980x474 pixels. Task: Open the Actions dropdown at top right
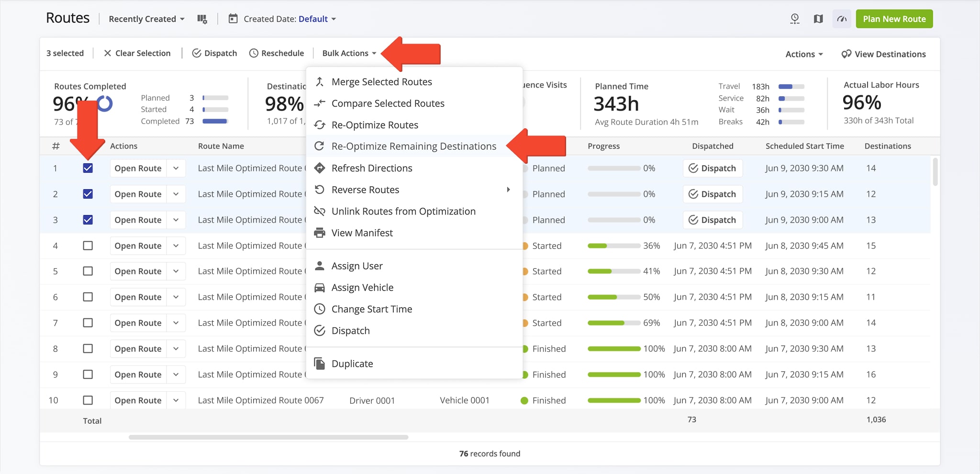804,54
